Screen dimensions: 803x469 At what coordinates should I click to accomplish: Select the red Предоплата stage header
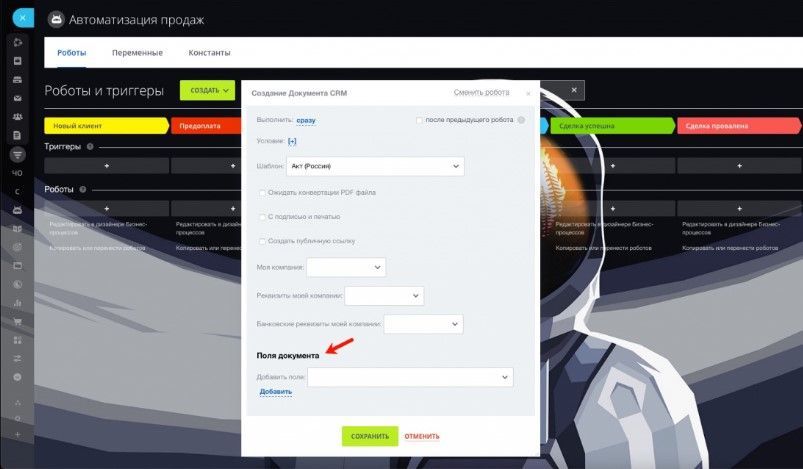point(206,125)
